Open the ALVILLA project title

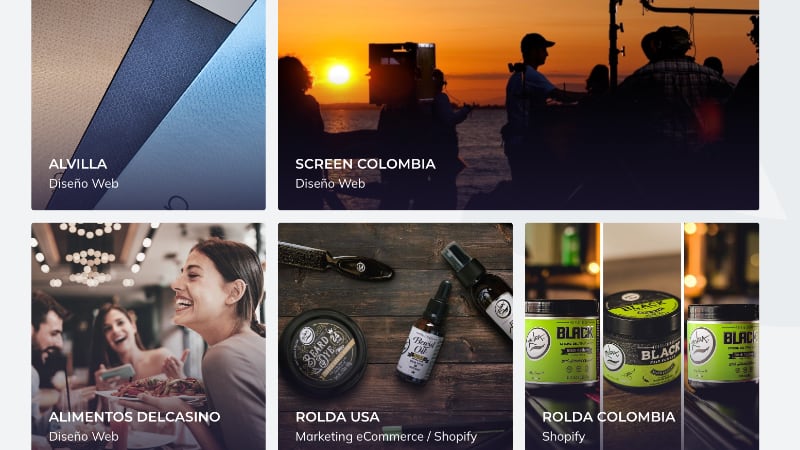(x=78, y=164)
